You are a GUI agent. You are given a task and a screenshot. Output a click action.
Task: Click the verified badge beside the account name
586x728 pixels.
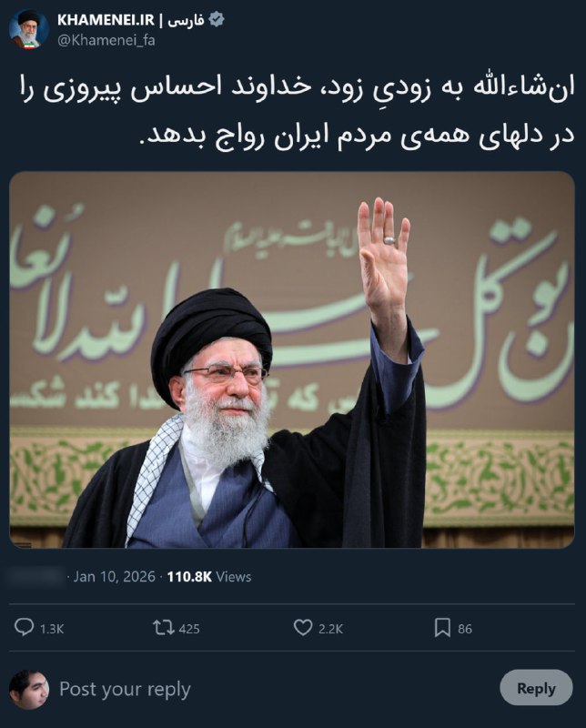[217, 19]
